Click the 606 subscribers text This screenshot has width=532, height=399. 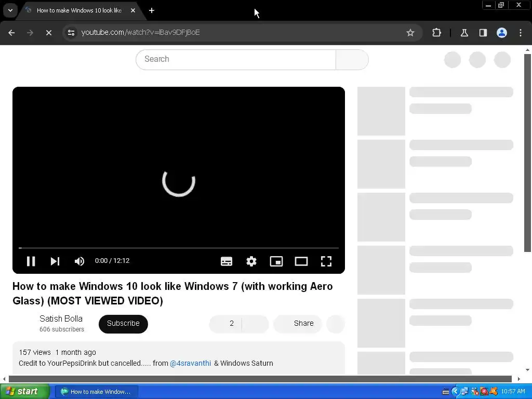[62, 329]
